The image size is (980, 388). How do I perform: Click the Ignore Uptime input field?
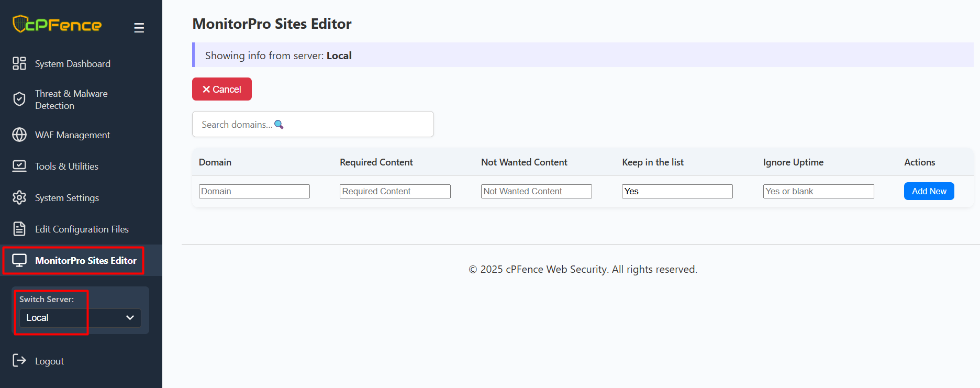818,191
